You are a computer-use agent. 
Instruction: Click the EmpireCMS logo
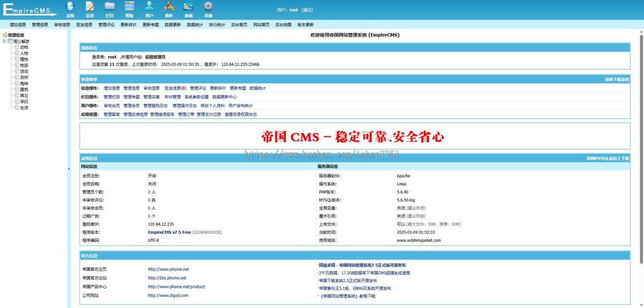tap(30, 10)
